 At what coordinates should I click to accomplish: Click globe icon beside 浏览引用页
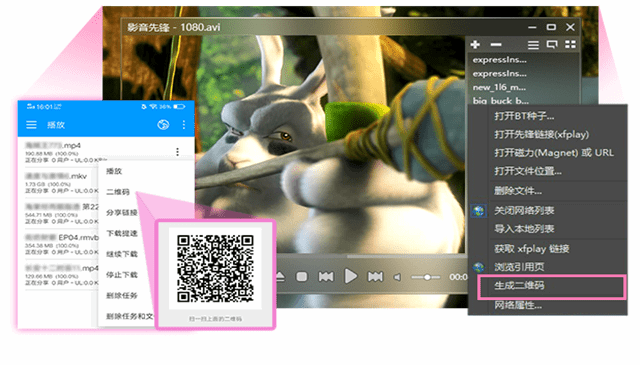(x=478, y=267)
